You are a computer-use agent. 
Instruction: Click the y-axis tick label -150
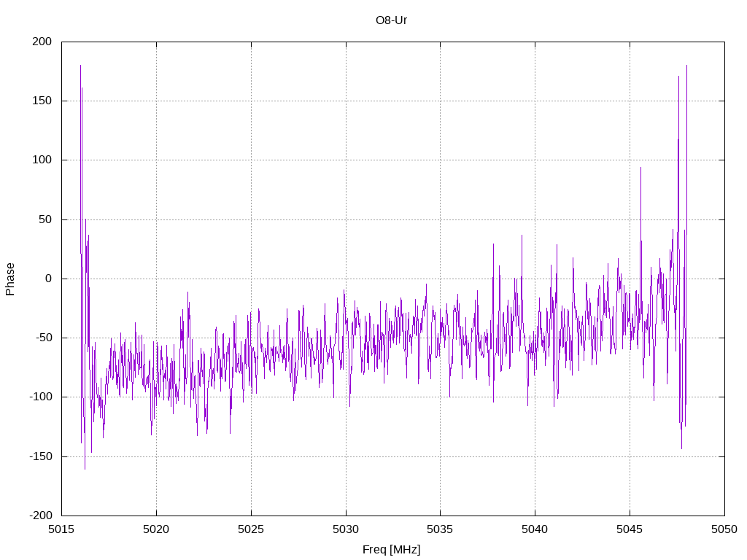click(40, 456)
